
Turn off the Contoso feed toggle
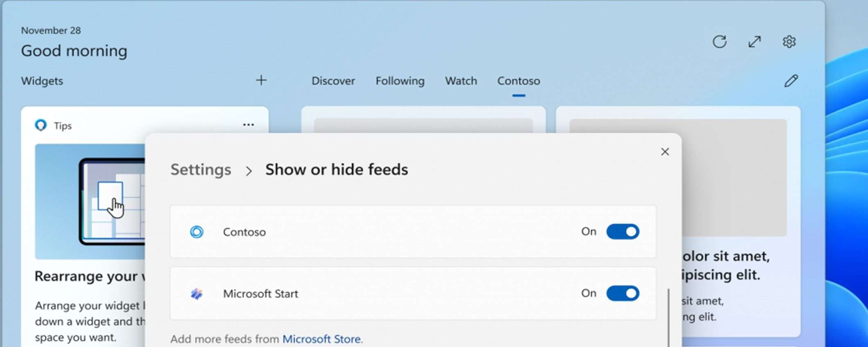pyautogui.click(x=623, y=232)
